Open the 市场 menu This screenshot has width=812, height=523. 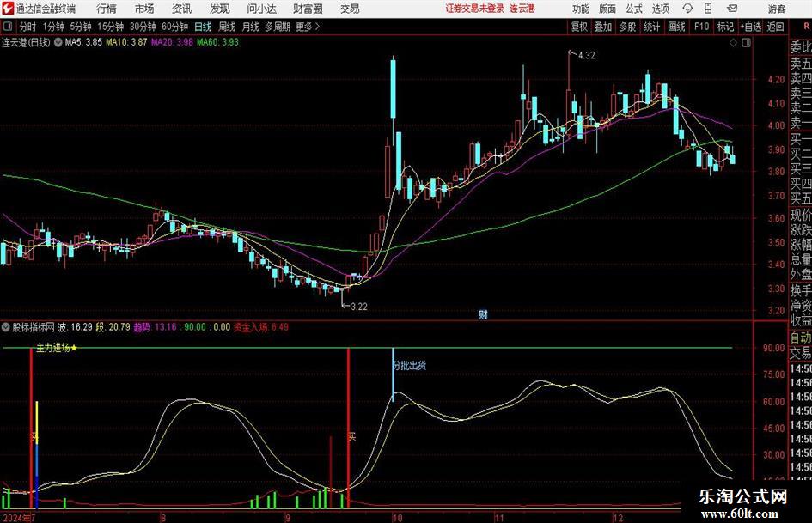click(144, 9)
